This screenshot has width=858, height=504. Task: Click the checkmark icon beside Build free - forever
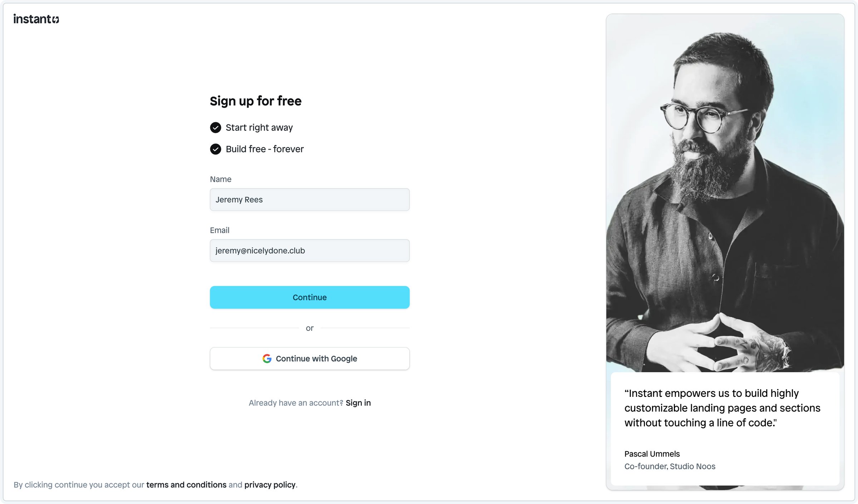tap(216, 149)
